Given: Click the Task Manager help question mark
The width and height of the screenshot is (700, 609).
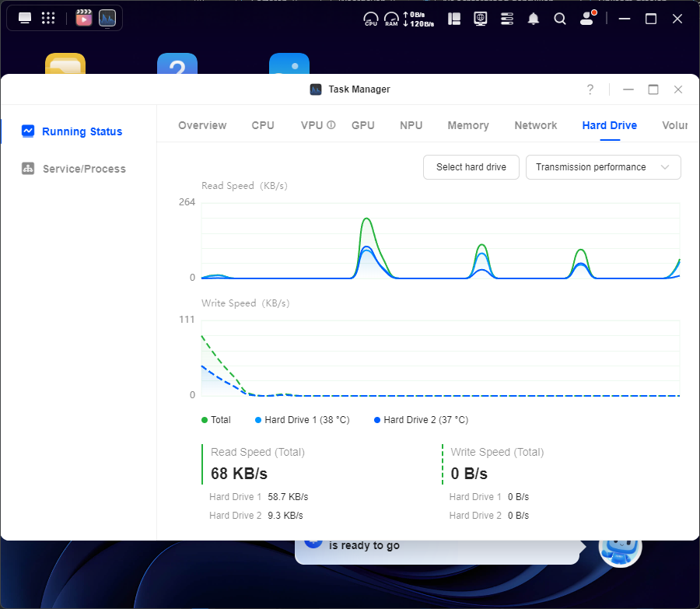Looking at the screenshot, I should coord(590,89).
